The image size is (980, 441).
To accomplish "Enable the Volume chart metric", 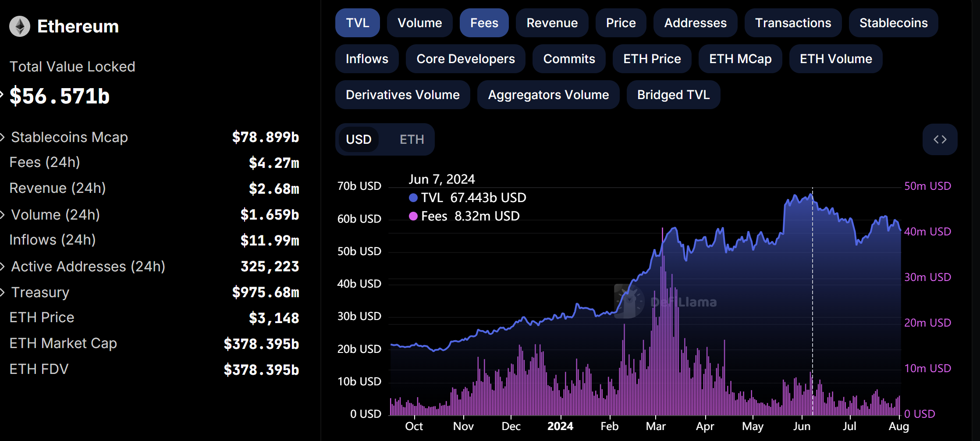I will [419, 23].
